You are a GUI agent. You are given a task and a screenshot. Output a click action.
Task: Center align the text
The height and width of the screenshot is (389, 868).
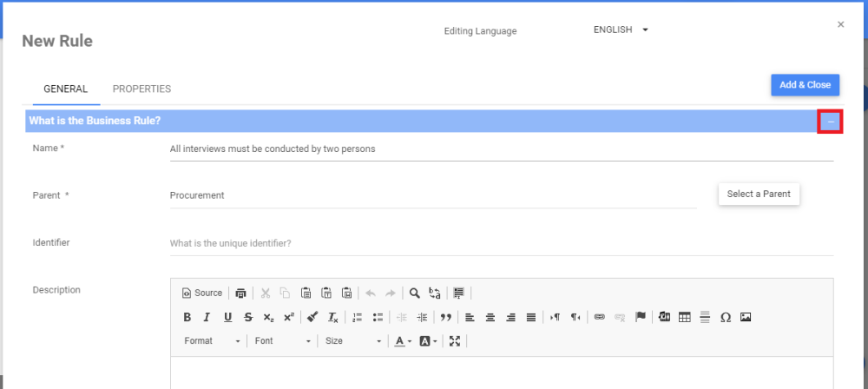point(490,318)
